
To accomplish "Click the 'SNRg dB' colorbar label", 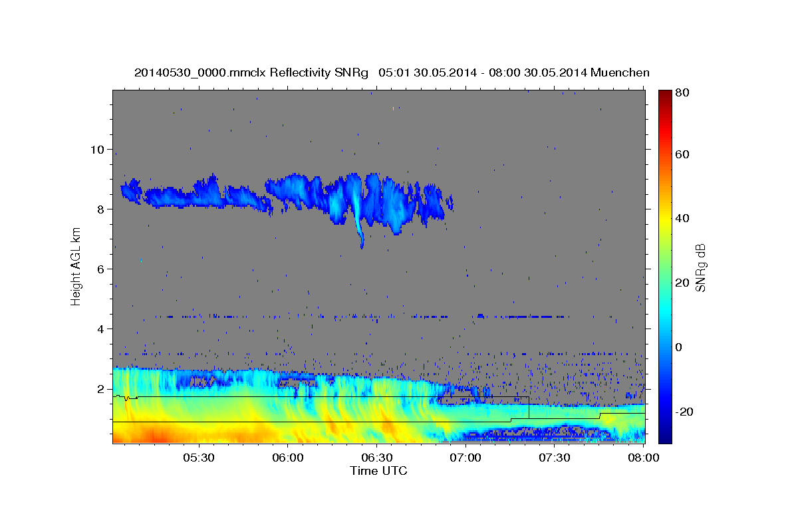I will [700, 267].
